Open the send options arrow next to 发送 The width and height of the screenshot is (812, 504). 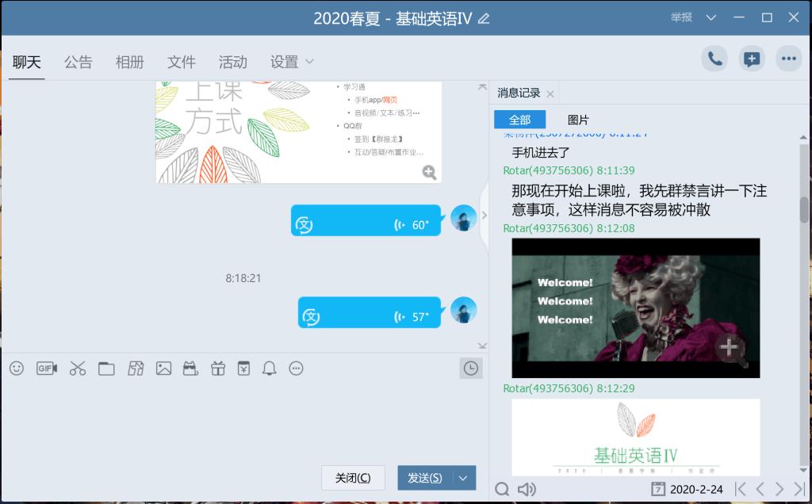[463, 478]
